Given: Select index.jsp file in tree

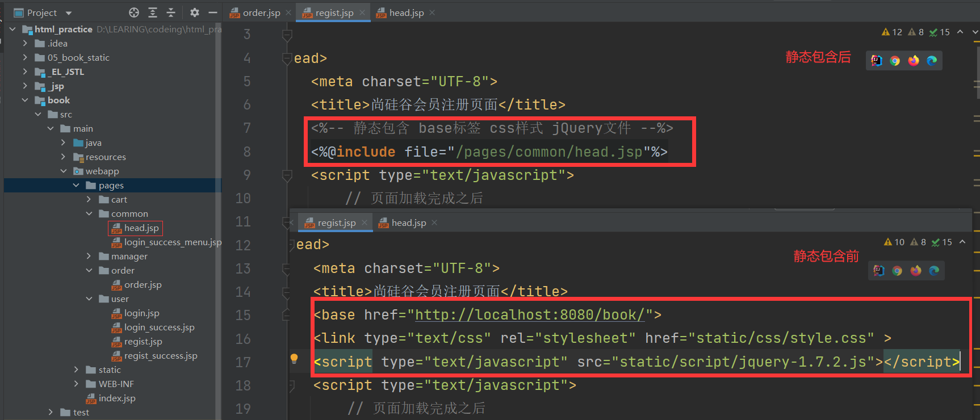Looking at the screenshot, I should (x=111, y=398).
